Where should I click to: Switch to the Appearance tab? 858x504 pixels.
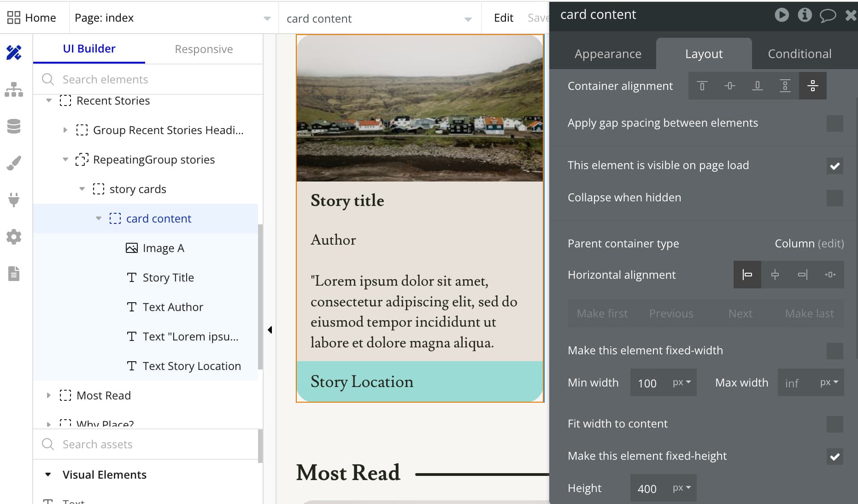pyautogui.click(x=608, y=54)
